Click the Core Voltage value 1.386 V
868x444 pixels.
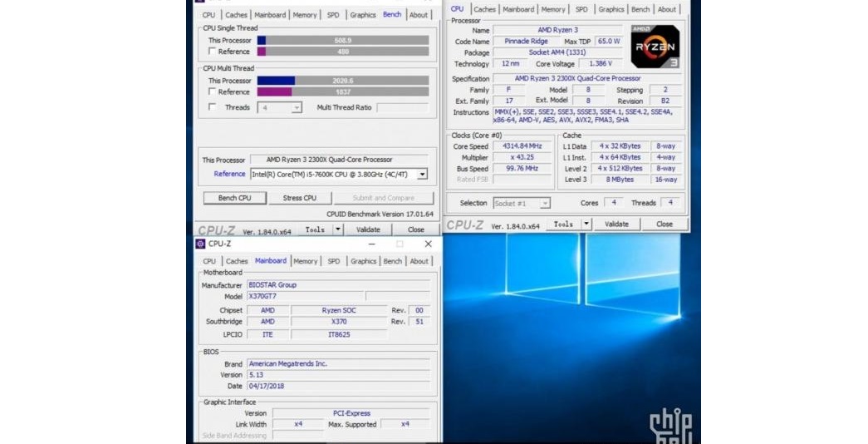[x=600, y=63]
